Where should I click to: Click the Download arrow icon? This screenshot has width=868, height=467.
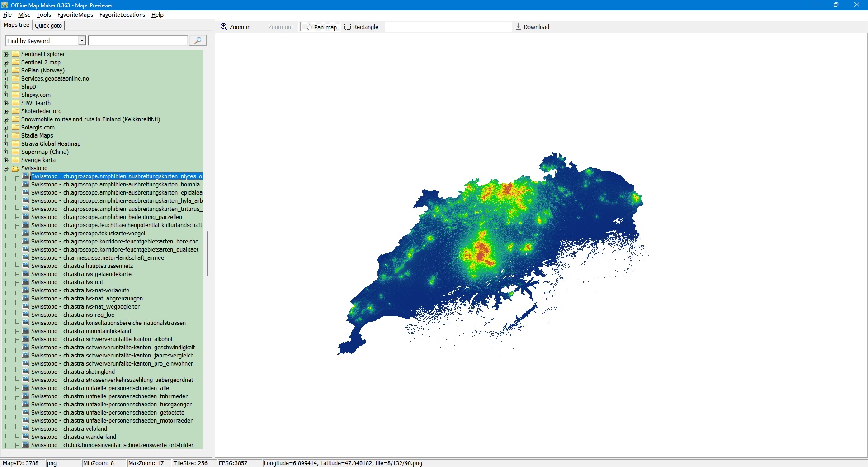[x=518, y=27]
